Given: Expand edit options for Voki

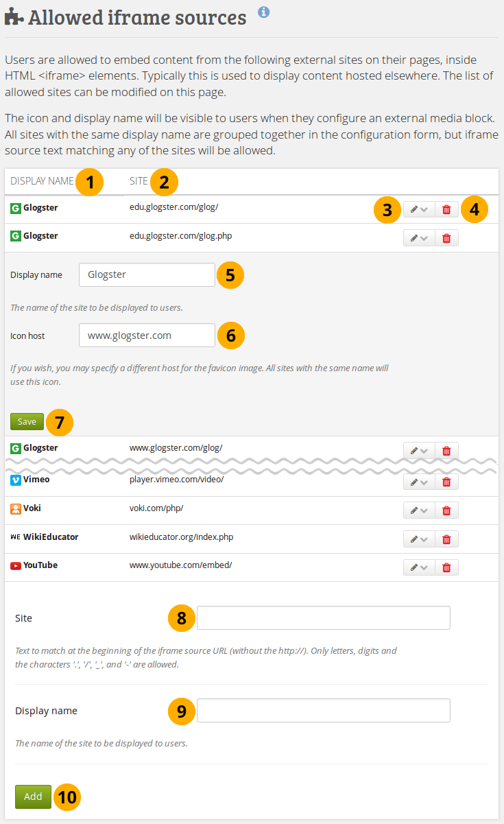Looking at the screenshot, I should tap(419, 510).
